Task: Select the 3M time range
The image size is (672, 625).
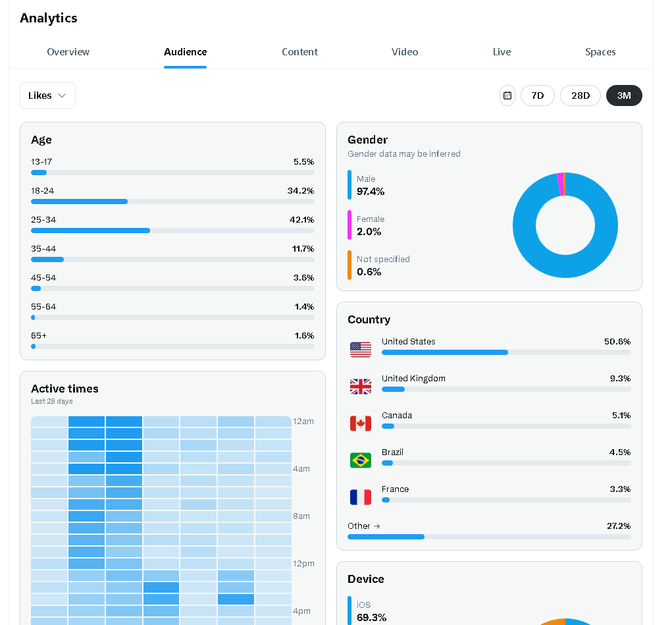Action: (624, 95)
